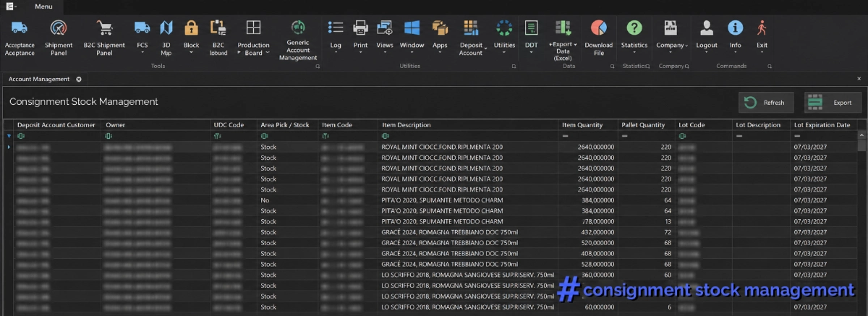
Task: Sort by Item Quantity column header
Action: (x=589, y=125)
